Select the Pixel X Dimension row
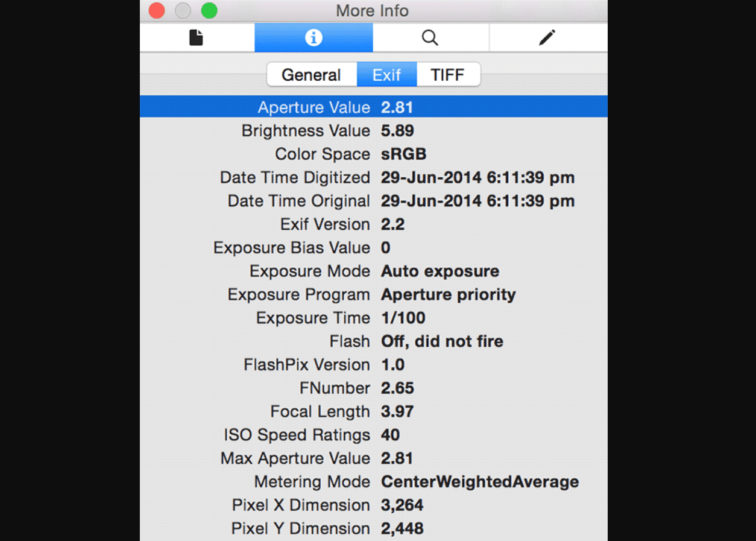This screenshot has width=756, height=541. coord(374,505)
